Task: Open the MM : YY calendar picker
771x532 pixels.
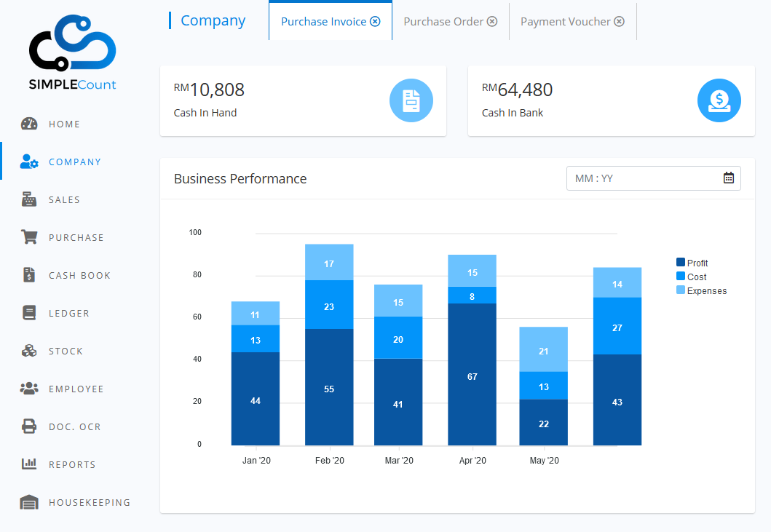Action: (x=729, y=178)
